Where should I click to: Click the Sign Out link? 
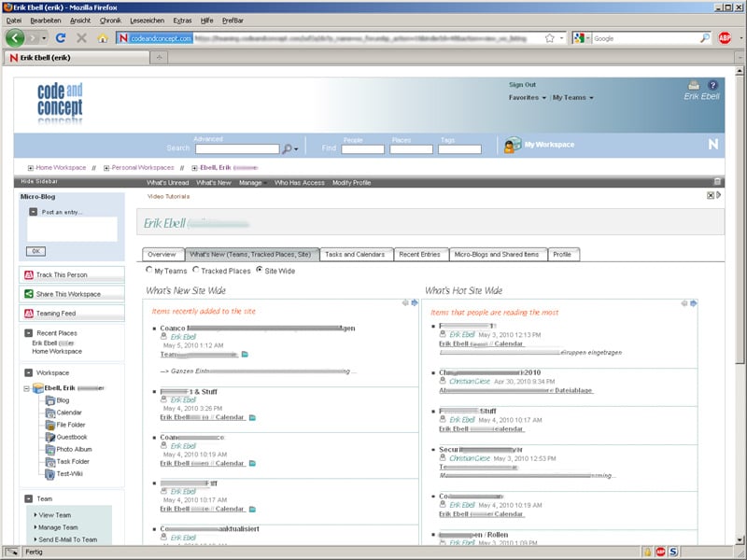(522, 85)
